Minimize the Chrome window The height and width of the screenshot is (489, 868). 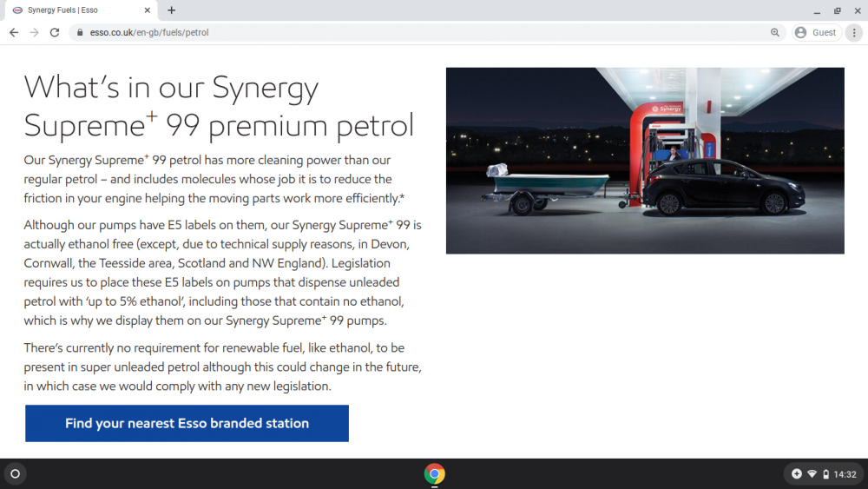coord(817,10)
